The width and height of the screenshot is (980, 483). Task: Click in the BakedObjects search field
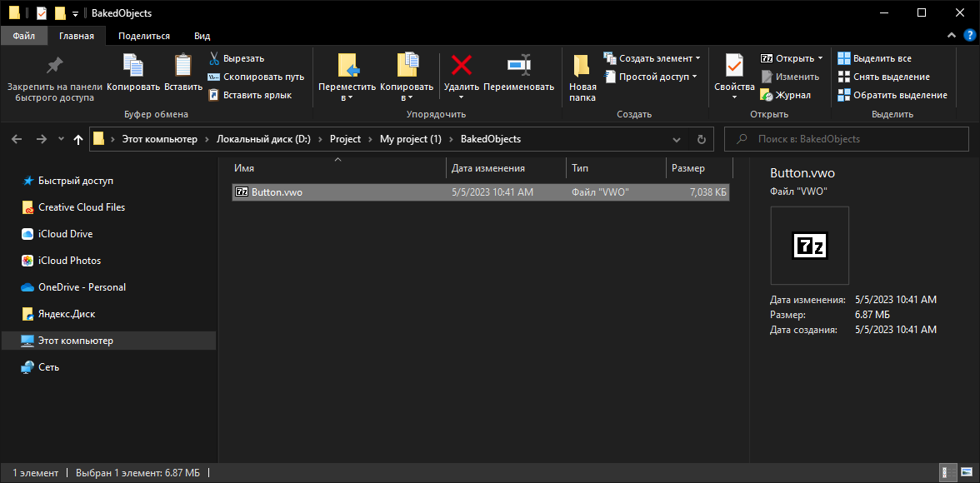850,139
